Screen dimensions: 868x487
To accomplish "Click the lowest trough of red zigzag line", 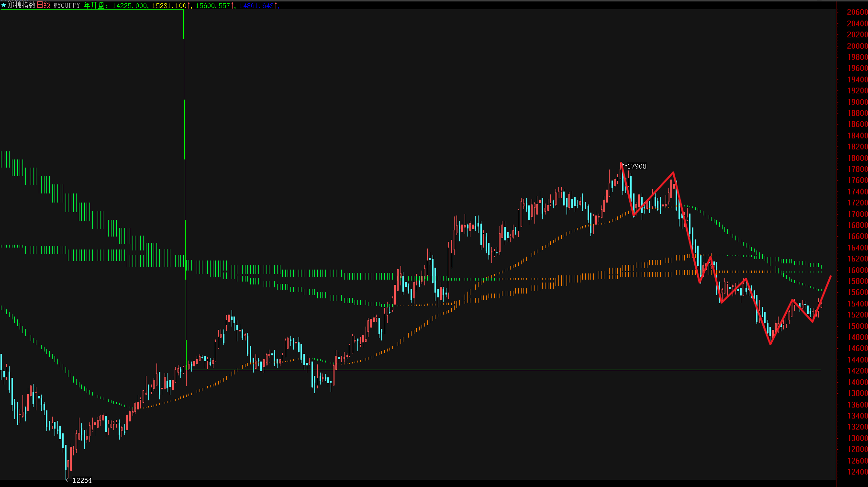I will 770,343.
